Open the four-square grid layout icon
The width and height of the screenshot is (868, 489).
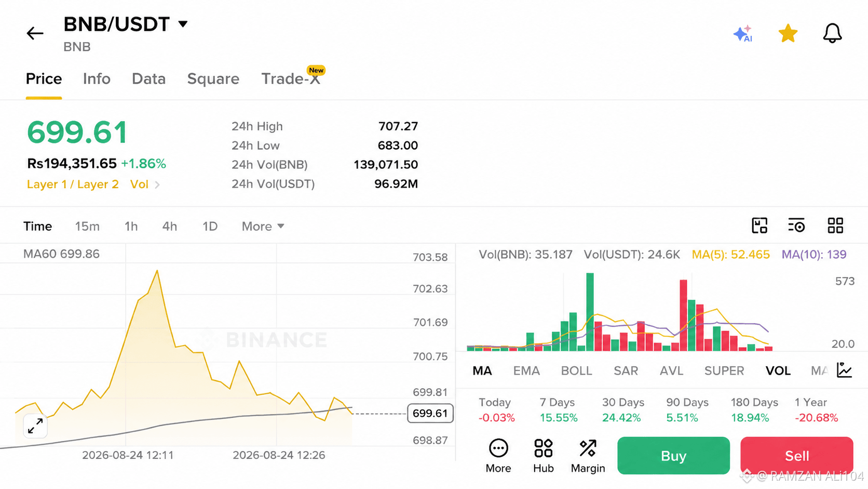click(x=835, y=226)
